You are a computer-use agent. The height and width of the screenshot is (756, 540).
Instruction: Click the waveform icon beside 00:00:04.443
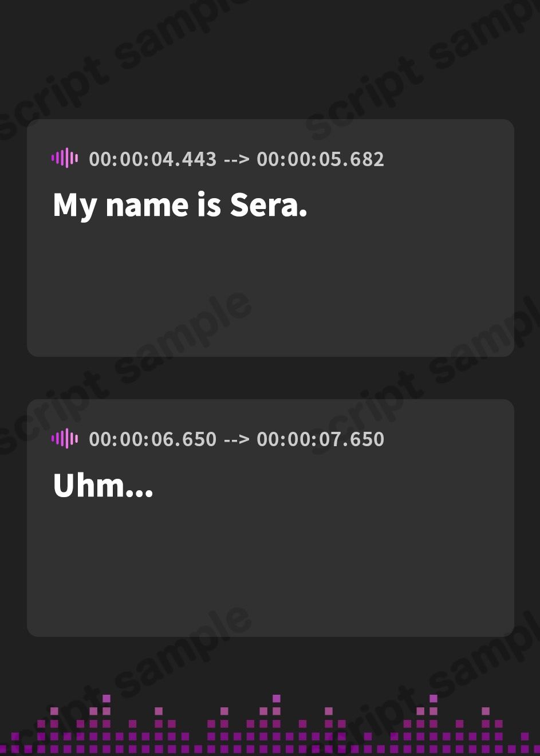pos(65,158)
